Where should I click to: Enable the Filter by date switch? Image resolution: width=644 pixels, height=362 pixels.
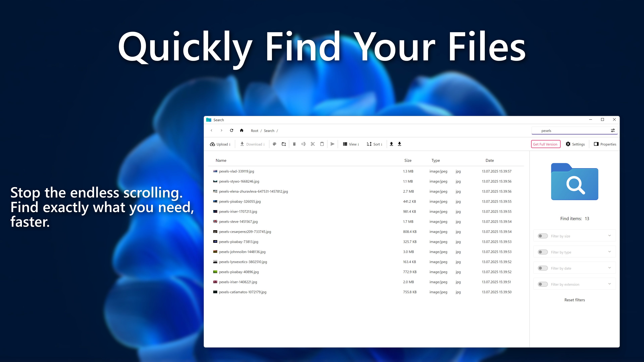(x=543, y=268)
